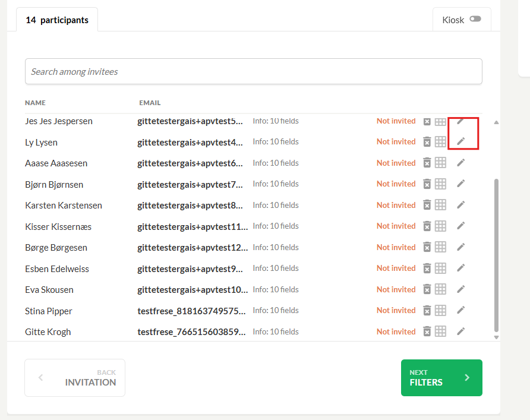Click scrollbar up arrow in participant list
Screen dimensions: 530x420
click(496, 122)
